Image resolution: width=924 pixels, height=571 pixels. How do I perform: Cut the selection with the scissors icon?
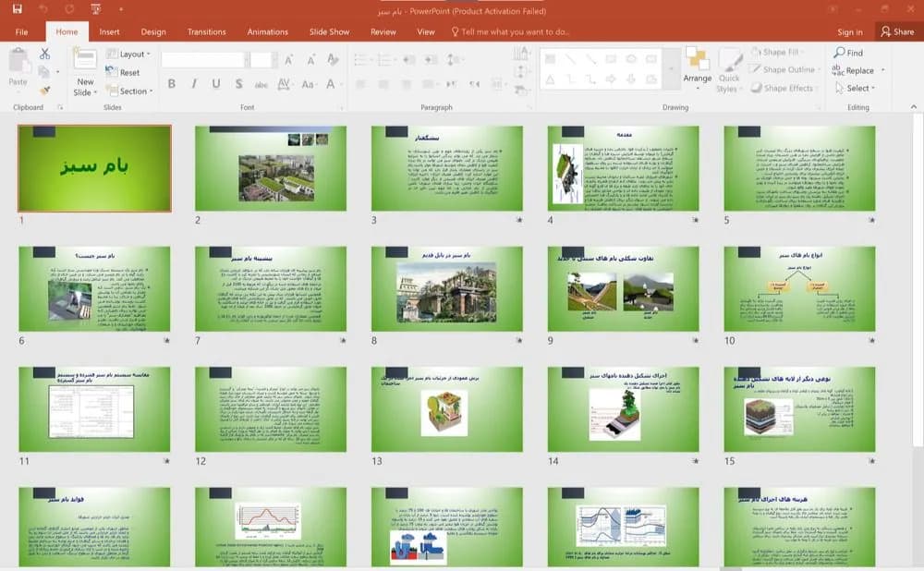point(44,54)
